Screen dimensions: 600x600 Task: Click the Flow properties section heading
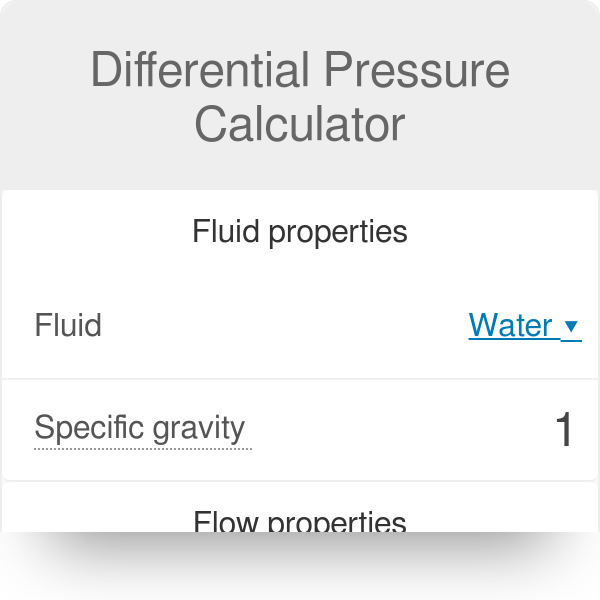tap(300, 521)
